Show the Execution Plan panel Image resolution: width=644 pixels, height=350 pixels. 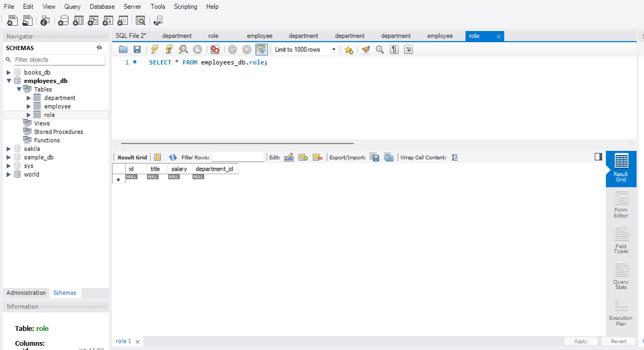point(621,313)
